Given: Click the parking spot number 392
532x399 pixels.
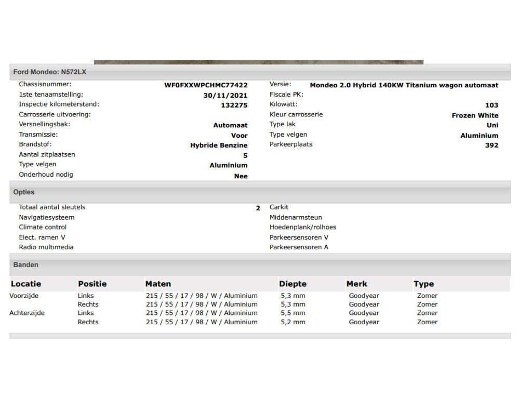Looking at the screenshot, I should pos(491,145).
